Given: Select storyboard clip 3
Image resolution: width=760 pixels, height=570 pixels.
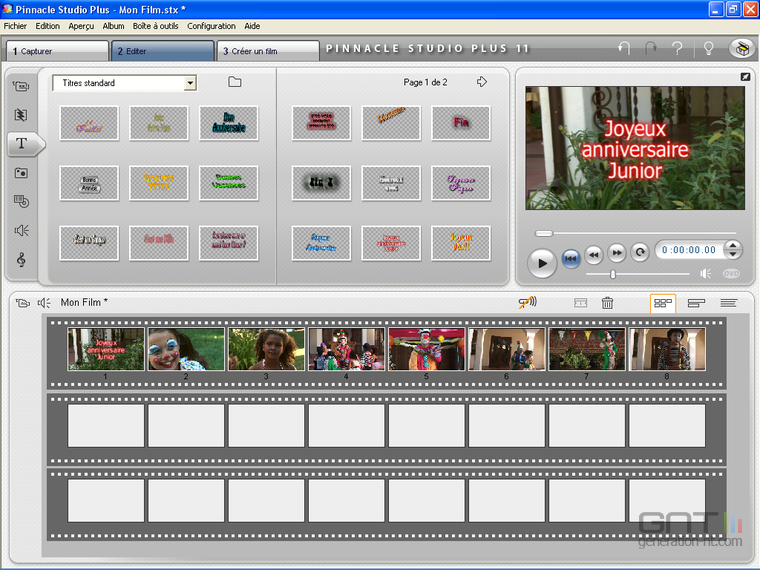Looking at the screenshot, I should (267, 349).
